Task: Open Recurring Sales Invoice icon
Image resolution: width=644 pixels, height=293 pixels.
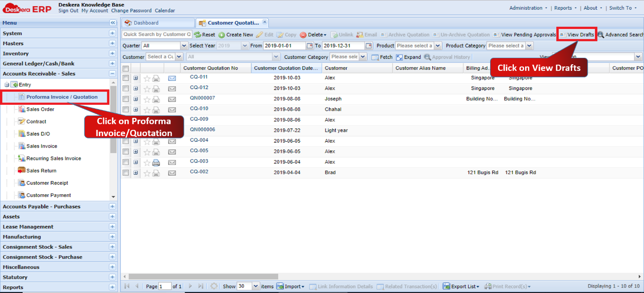Action: coord(21,158)
